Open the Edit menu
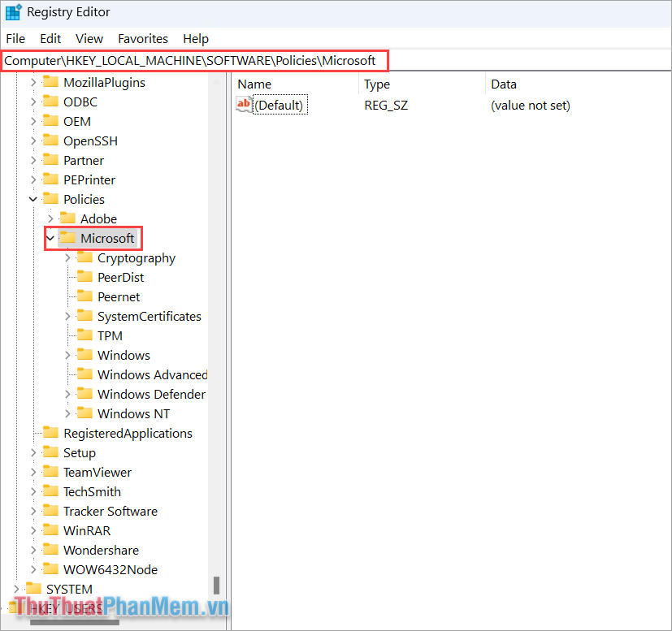The height and width of the screenshot is (631, 672). pyautogui.click(x=50, y=38)
